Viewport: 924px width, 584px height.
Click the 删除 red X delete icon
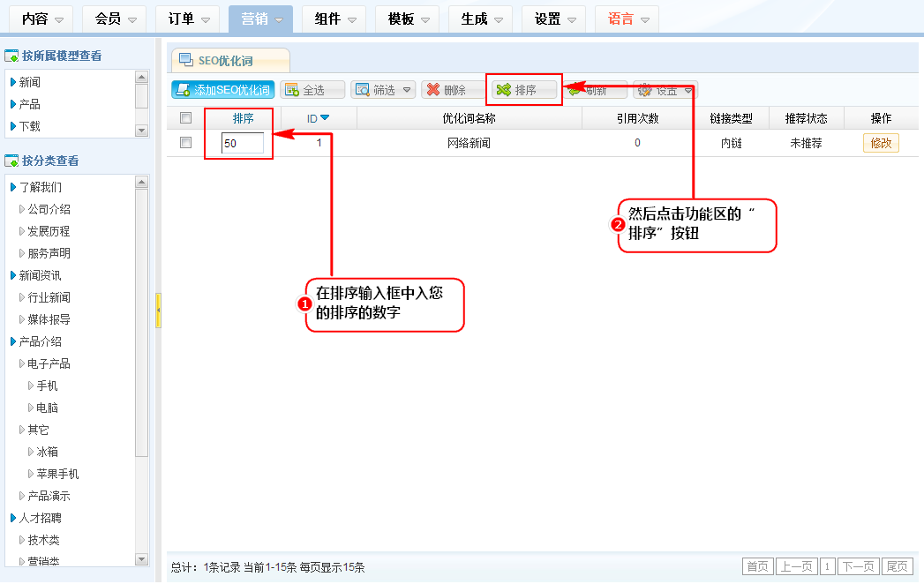click(x=432, y=90)
